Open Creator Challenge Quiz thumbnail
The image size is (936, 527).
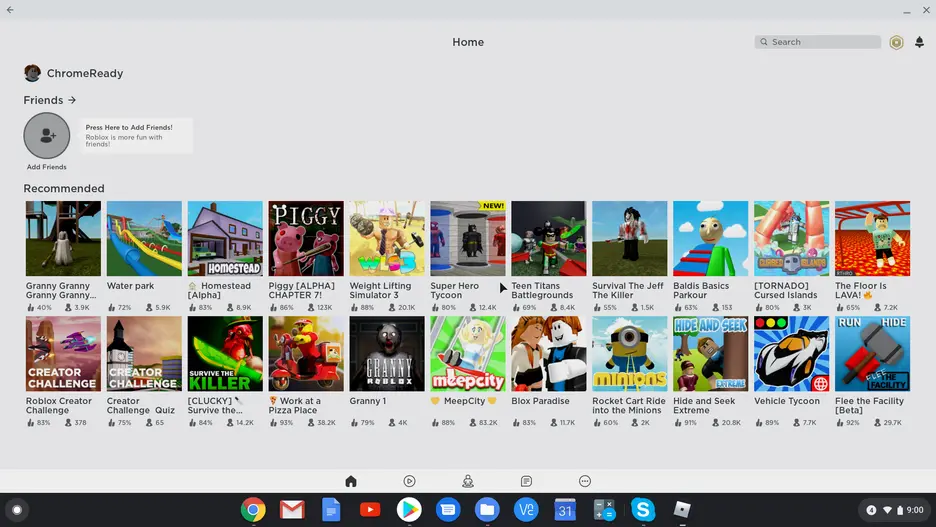(144, 354)
